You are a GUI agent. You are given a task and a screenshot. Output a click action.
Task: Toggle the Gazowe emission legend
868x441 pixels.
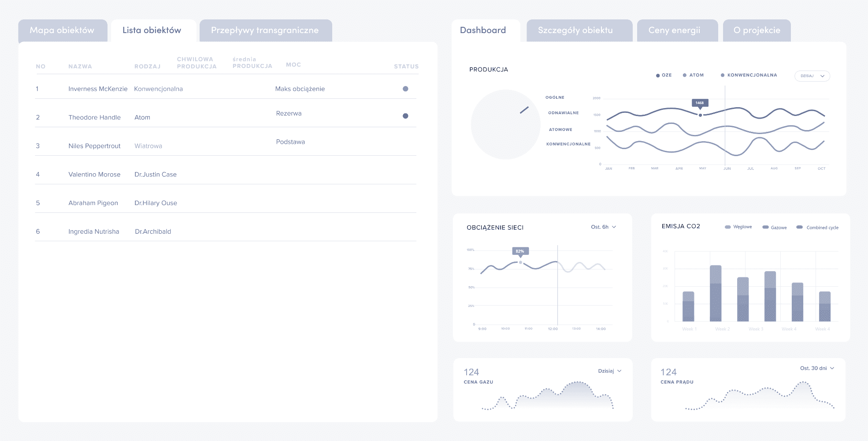tap(775, 228)
